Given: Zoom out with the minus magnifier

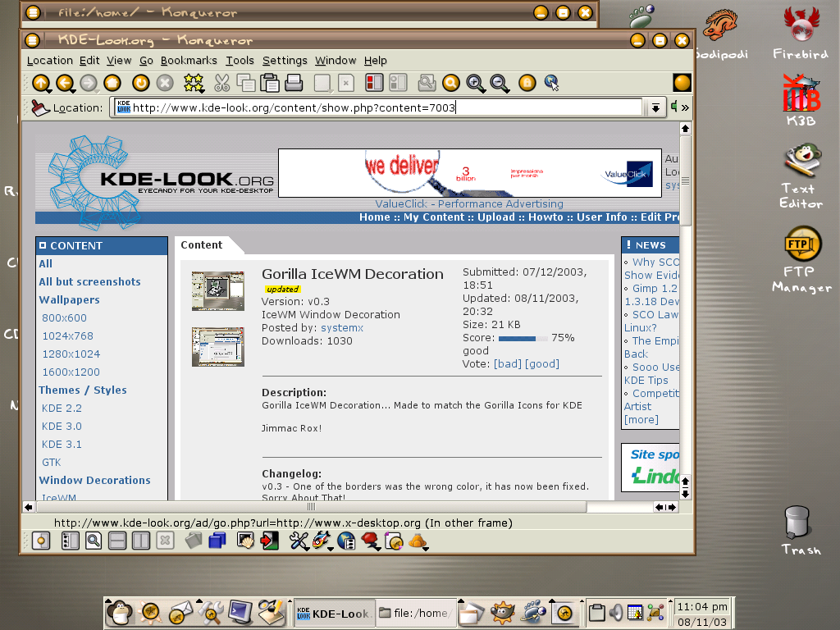Looking at the screenshot, I should pos(500,83).
